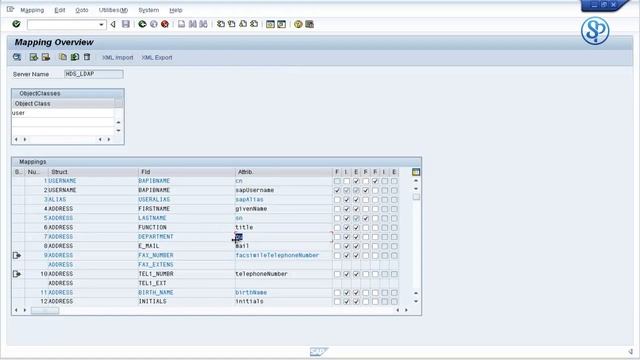The width and height of the screenshot is (640, 360).
Task: Click the red Cancel icon
Action: tap(165, 24)
